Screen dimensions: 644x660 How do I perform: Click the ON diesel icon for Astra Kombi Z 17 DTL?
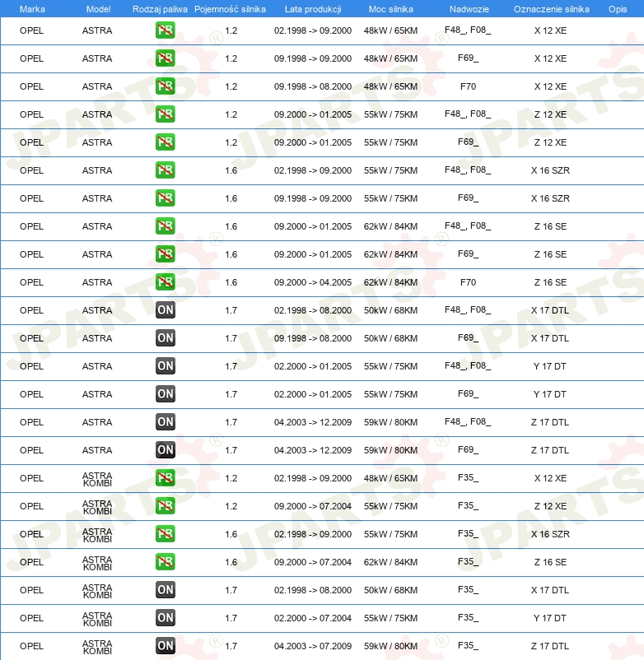[x=166, y=646]
